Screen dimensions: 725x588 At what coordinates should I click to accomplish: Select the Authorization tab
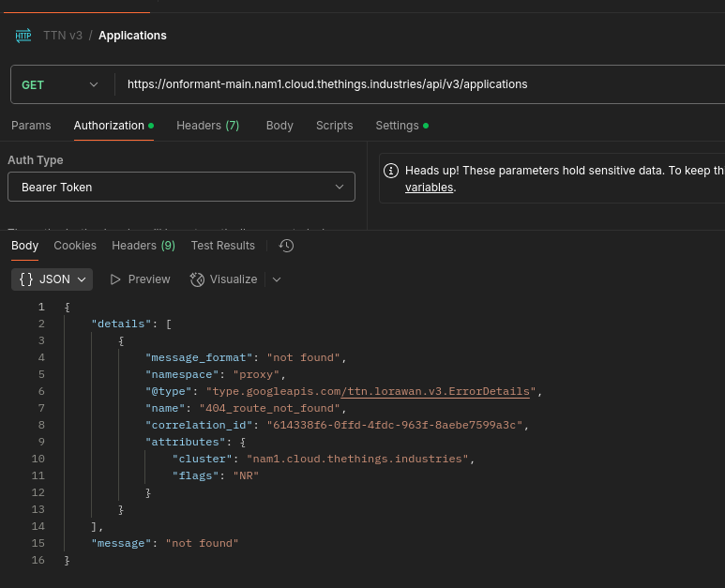(113, 126)
